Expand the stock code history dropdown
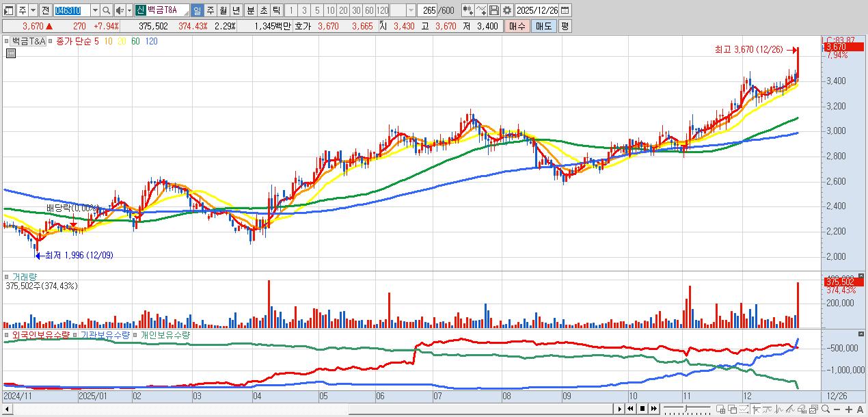This screenshot has width=868, height=417. coord(95,10)
